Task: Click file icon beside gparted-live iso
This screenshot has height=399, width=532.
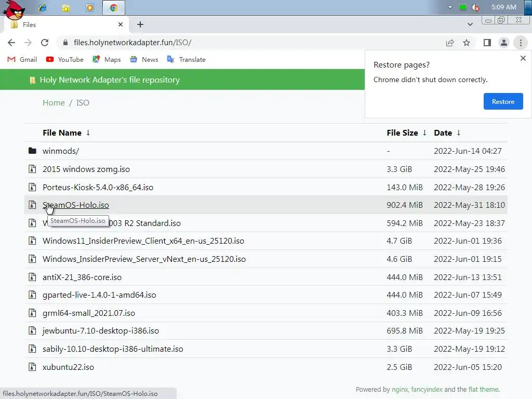Action: (32, 295)
